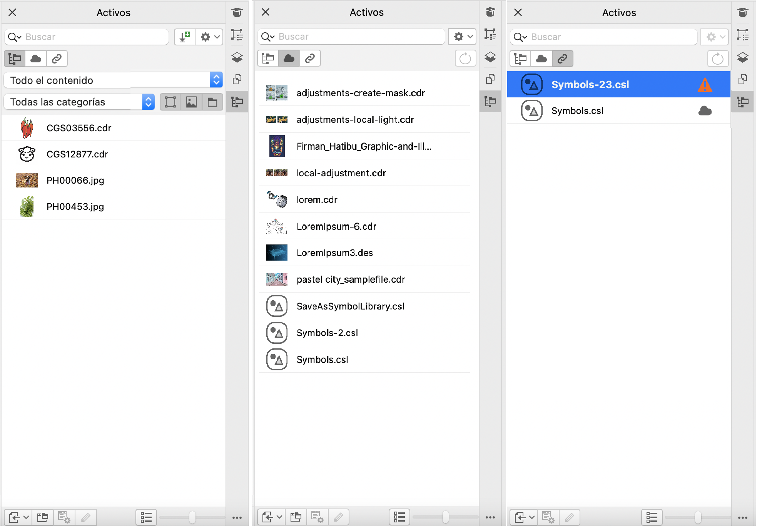The image size is (762, 532).
Task: Open the Todo el contenido dropdown
Action: click(x=113, y=80)
